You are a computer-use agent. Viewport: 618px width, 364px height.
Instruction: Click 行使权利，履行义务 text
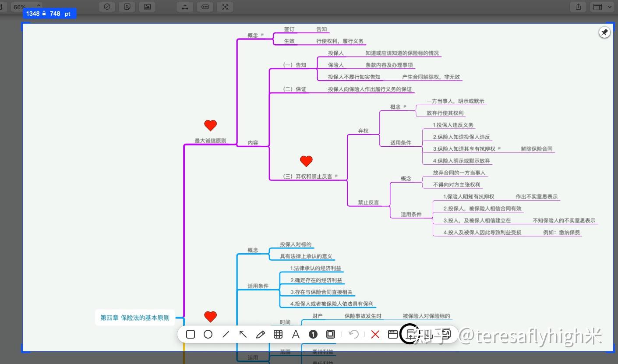click(x=340, y=41)
